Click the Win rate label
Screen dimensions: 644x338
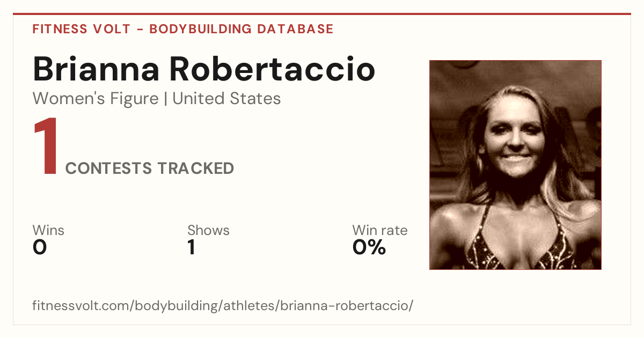(x=380, y=230)
